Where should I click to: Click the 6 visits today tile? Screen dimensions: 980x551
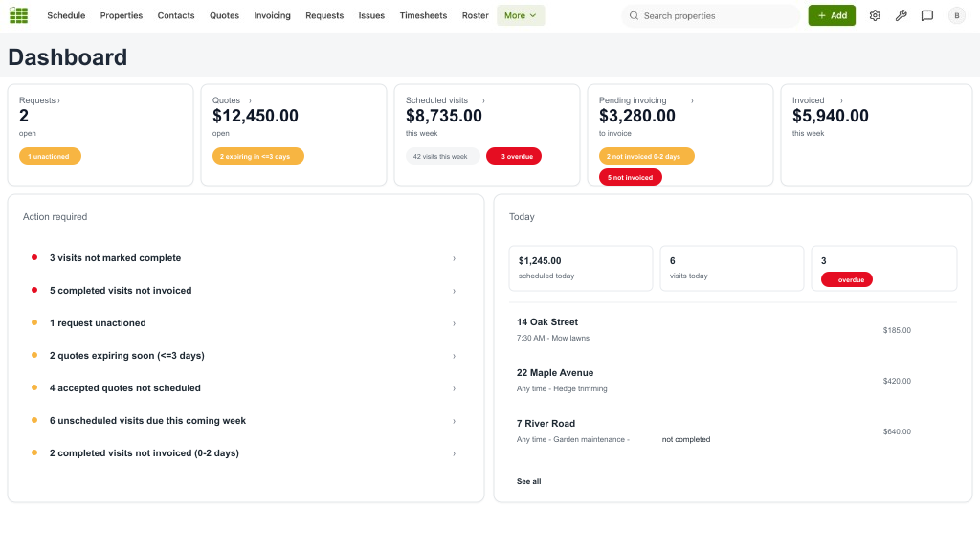tap(732, 268)
